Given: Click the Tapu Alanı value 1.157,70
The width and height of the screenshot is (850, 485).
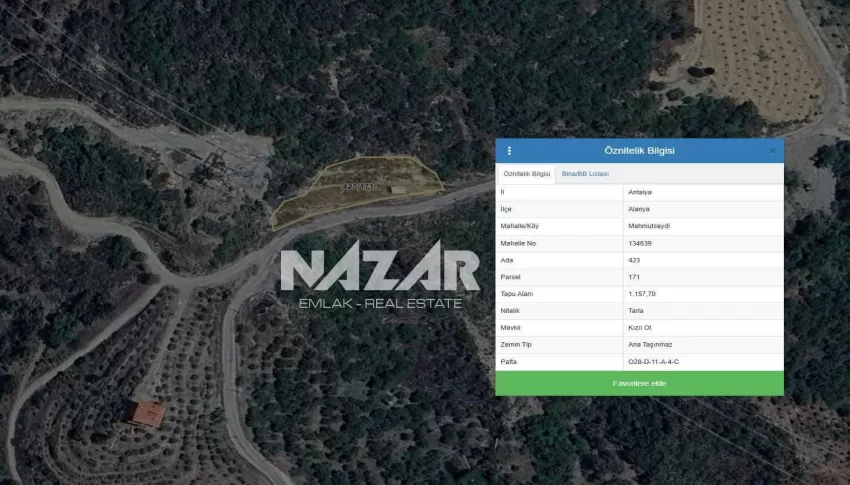Looking at the screenshot, I should [642, 294].
